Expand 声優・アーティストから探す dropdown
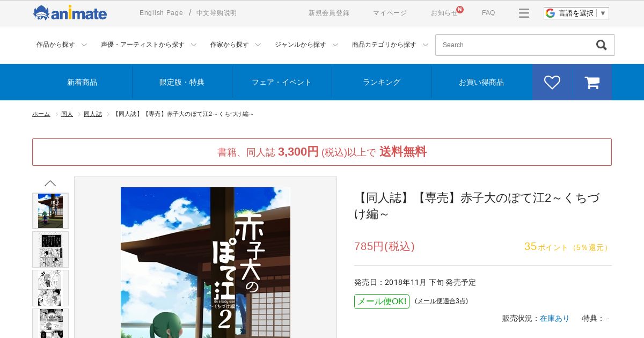Screen dimensions: 644x338 click(x=149, y=45)
